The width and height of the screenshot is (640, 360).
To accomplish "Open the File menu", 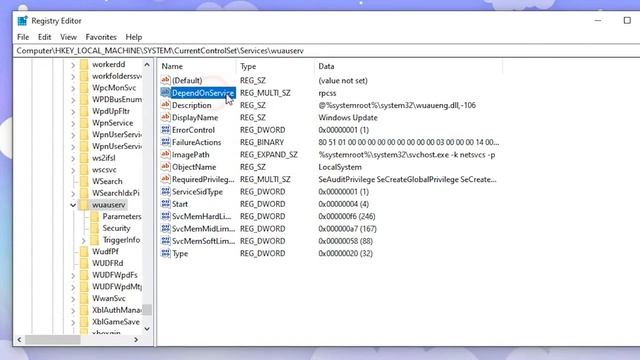I will 23,37.
